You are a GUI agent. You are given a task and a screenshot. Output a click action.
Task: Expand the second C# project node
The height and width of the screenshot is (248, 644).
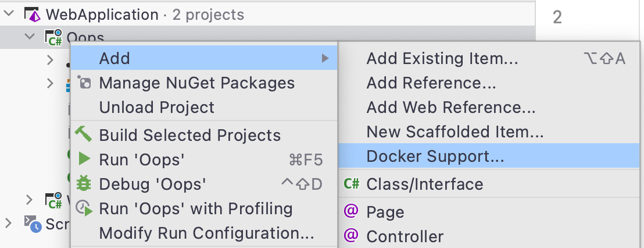coord(28,200)
